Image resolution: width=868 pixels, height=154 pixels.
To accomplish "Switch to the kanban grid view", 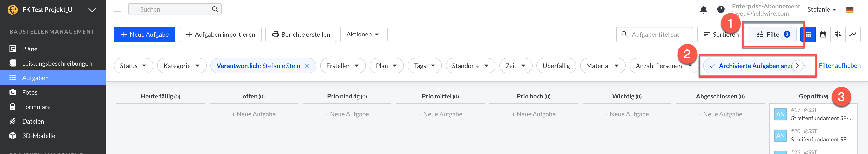I will [808, 34].
